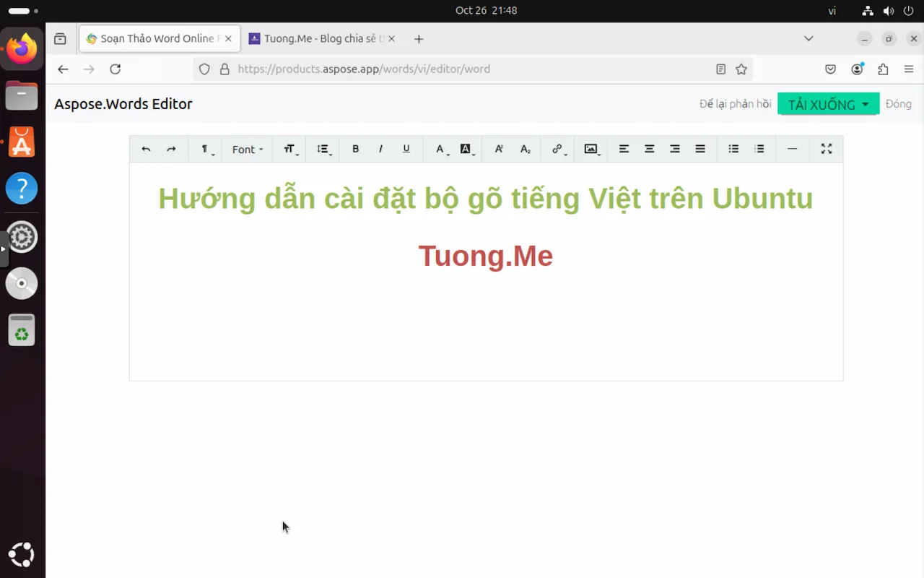Open the Firefox application hamburger menu
The width and height of the screenshot is (924, 578).
(x=909, y=69)
